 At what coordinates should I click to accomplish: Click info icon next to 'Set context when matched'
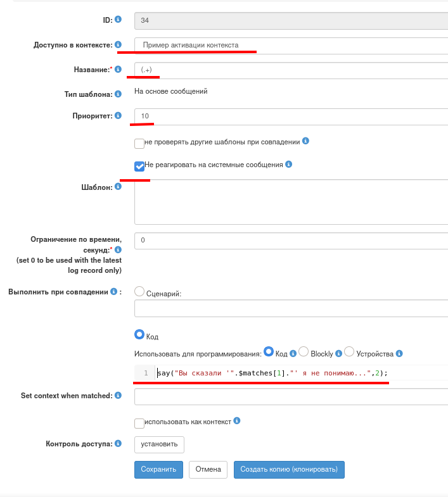(118, 395)
